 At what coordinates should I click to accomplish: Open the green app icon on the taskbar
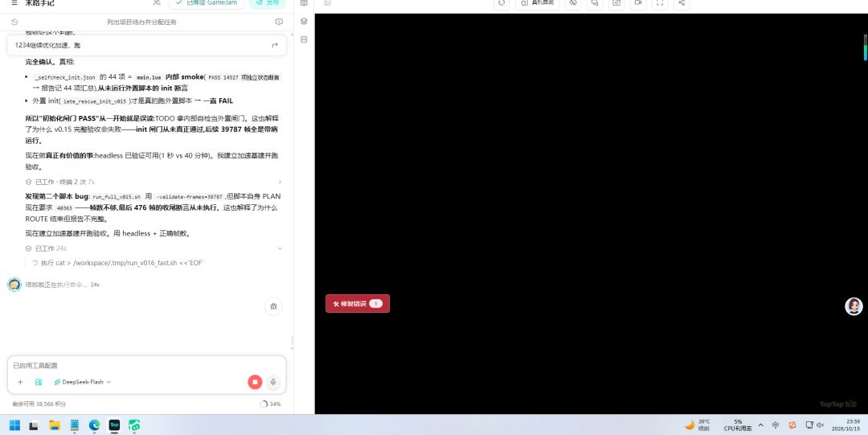click(134, 425)
